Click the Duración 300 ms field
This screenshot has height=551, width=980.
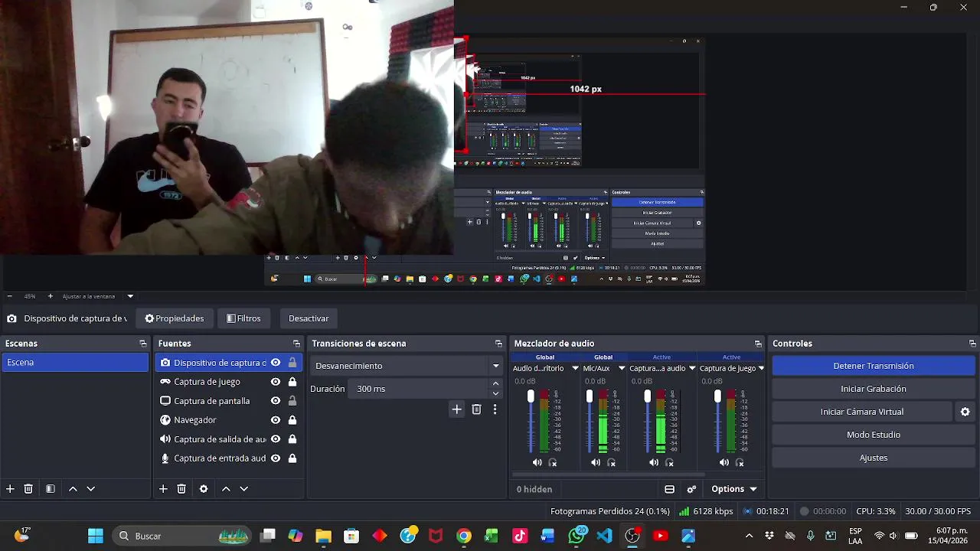tap(417, 389)
